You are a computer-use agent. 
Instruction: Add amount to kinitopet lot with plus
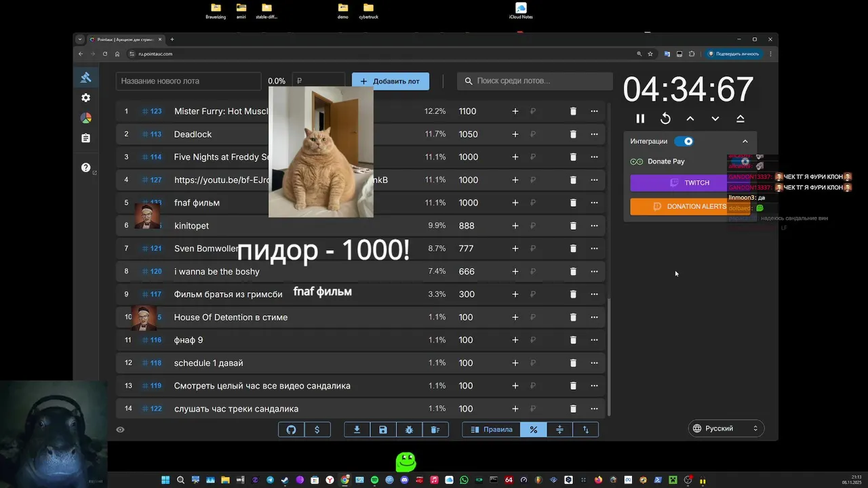(515, 226)
